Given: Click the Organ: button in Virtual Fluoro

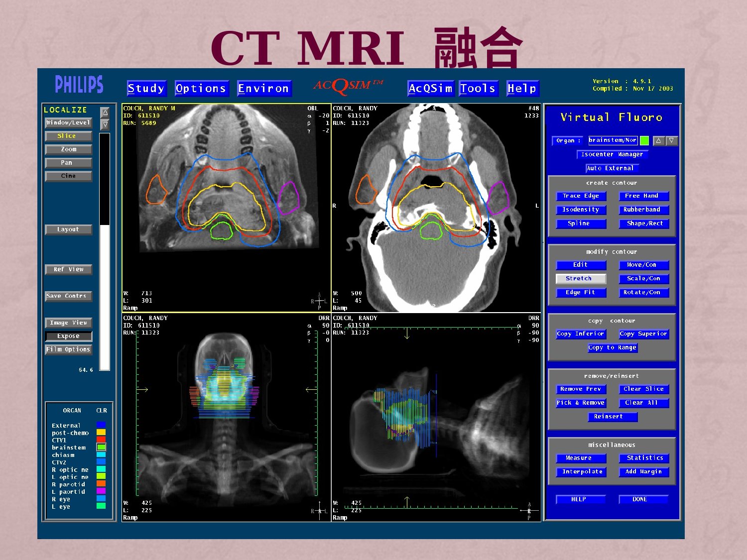Looking at the screenshot, I should 568,141.
